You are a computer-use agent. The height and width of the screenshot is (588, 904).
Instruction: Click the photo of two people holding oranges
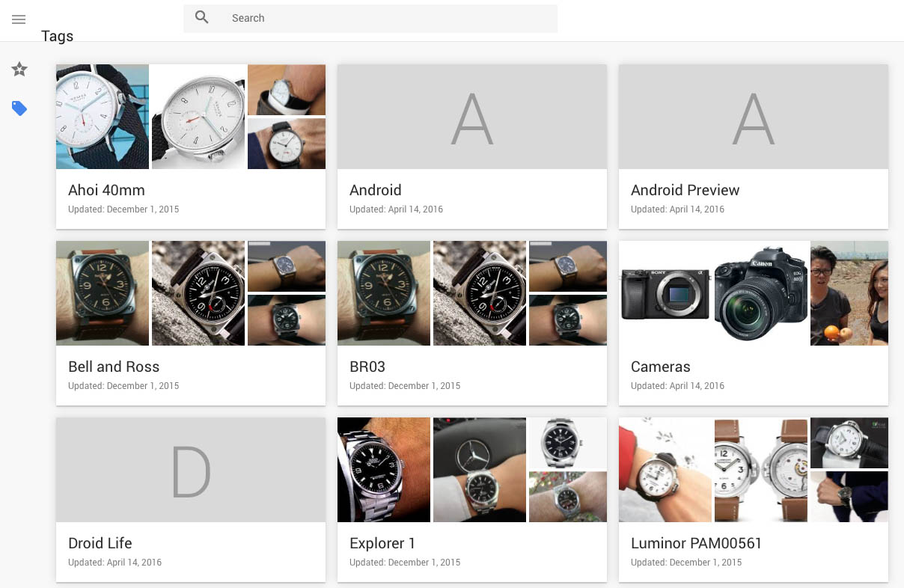[x=849, y=293]
